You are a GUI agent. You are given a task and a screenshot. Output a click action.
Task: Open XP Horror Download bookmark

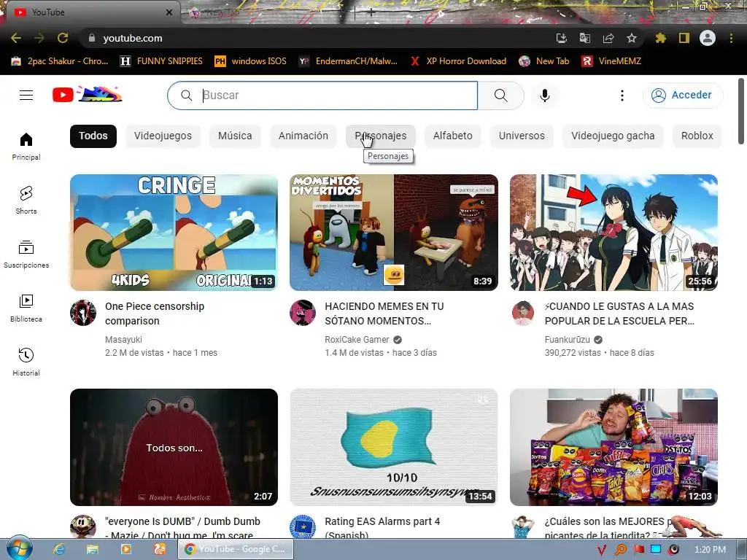tap(460, 61)
